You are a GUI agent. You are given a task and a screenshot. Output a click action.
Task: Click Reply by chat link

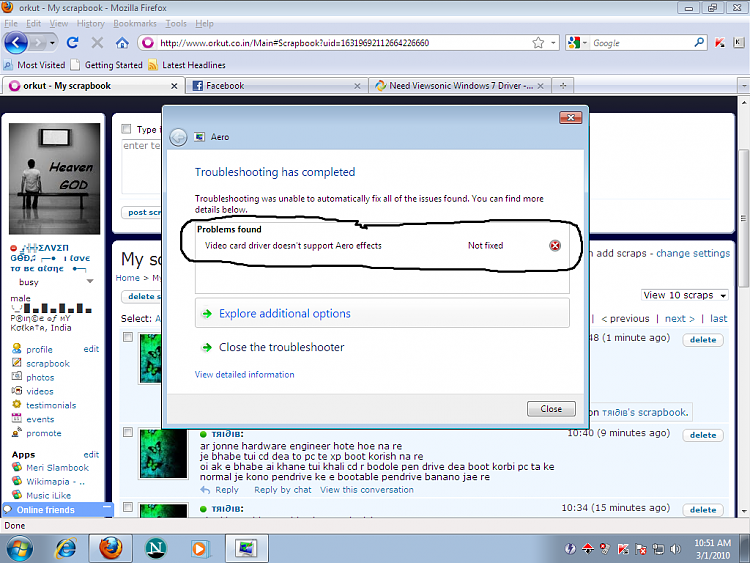point(282,490)
